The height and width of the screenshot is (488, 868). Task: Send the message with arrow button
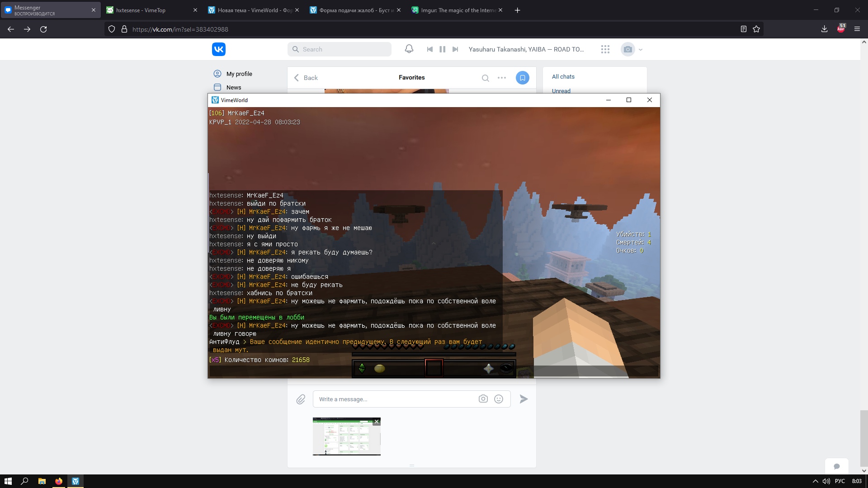pyautogui.click(x=524, y=399)
